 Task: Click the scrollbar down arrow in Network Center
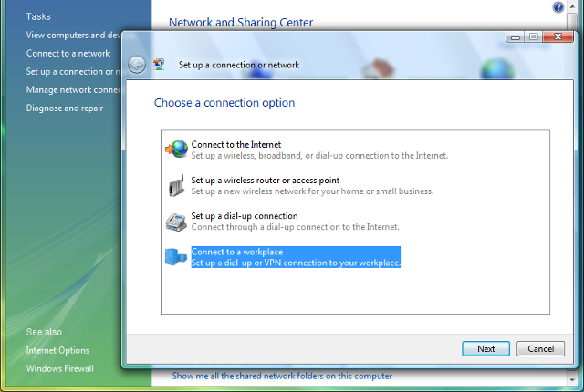coord(572,380)
